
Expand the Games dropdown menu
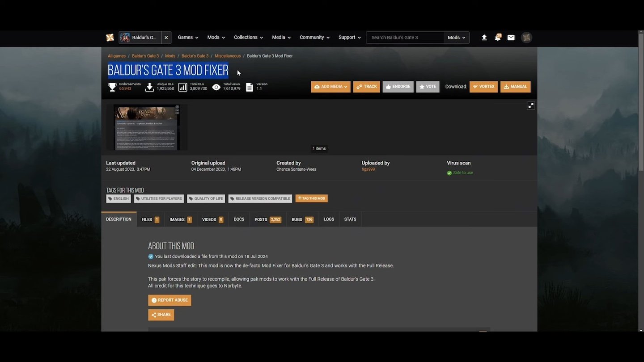[188, 38]
